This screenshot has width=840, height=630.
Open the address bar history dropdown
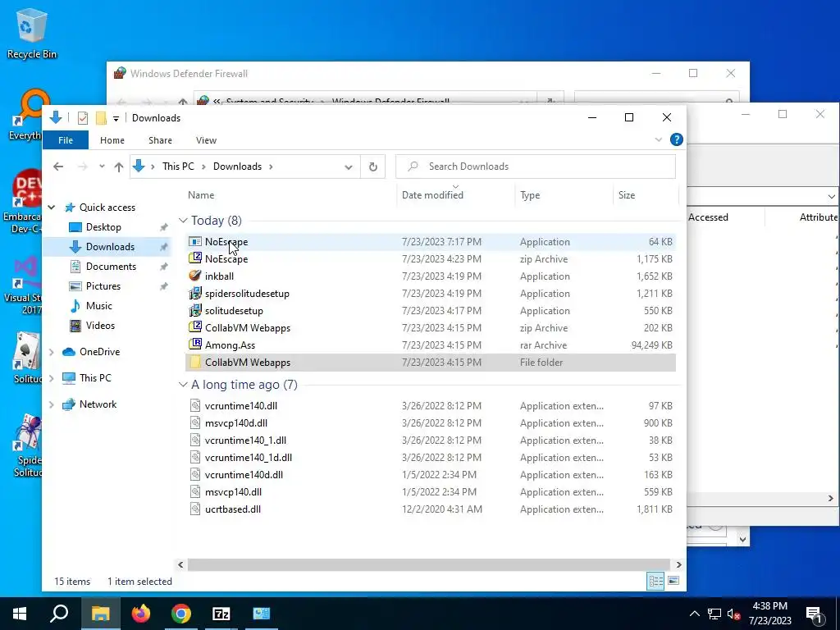coord(348,167)
